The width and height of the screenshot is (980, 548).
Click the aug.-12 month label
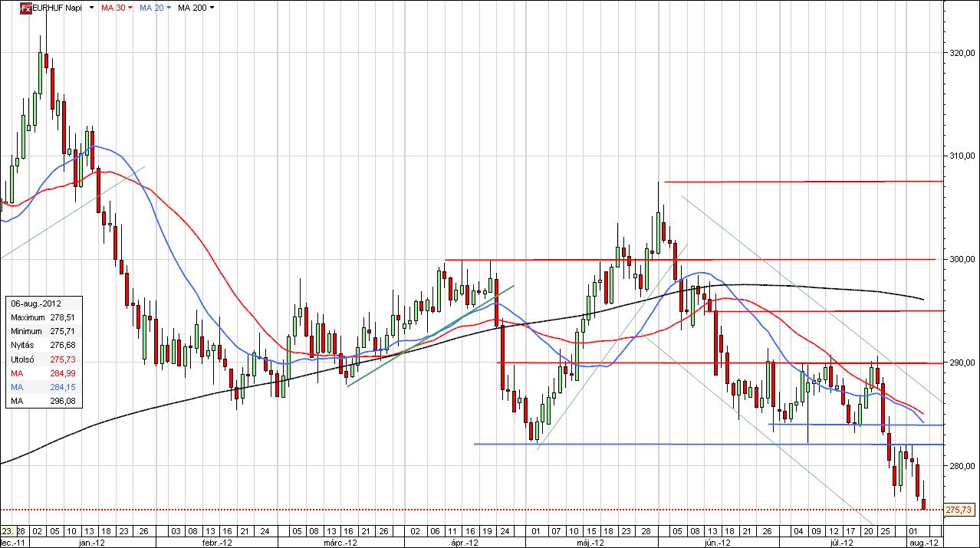tap(926, 543)
